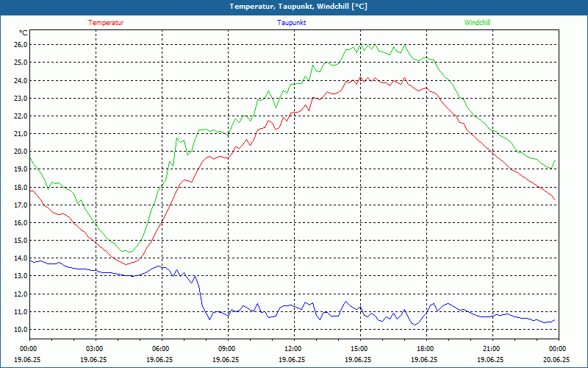Click the '21,0' y-axis value

21,134
